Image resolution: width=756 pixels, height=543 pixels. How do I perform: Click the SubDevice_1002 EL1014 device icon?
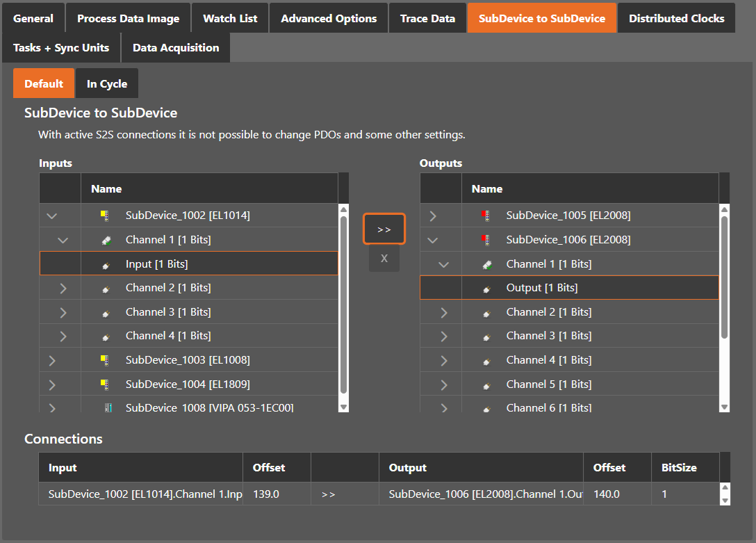point(105,216)
